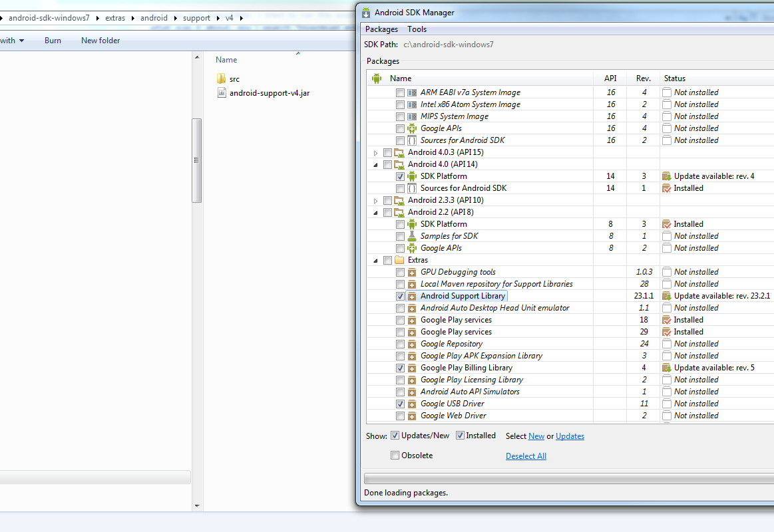This screenshot has width=774, height=532.
Task: Click the Android 4.0.3 (API 15) folder icon
Action: [x=399, y=152]
